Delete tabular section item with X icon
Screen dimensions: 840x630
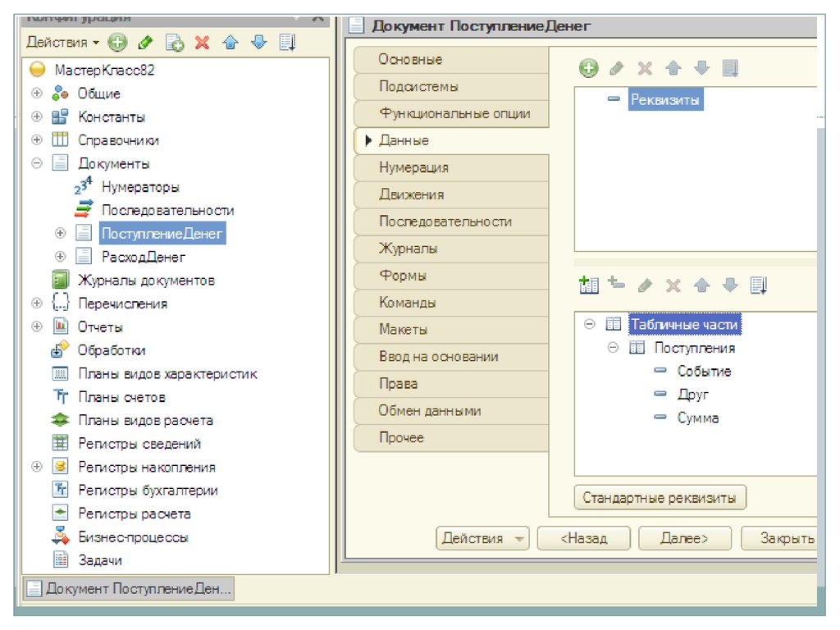[x=673, y=285]
